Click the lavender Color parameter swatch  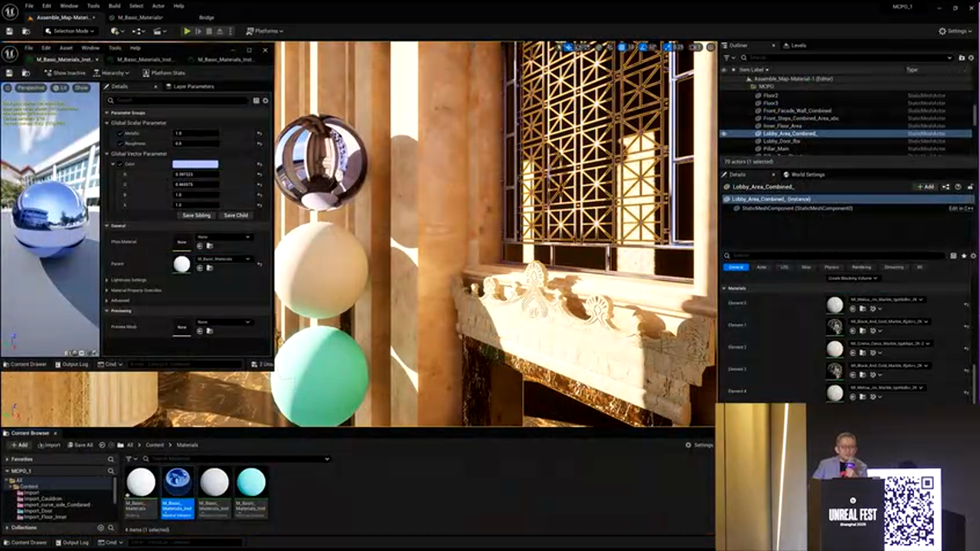[195, 164]
